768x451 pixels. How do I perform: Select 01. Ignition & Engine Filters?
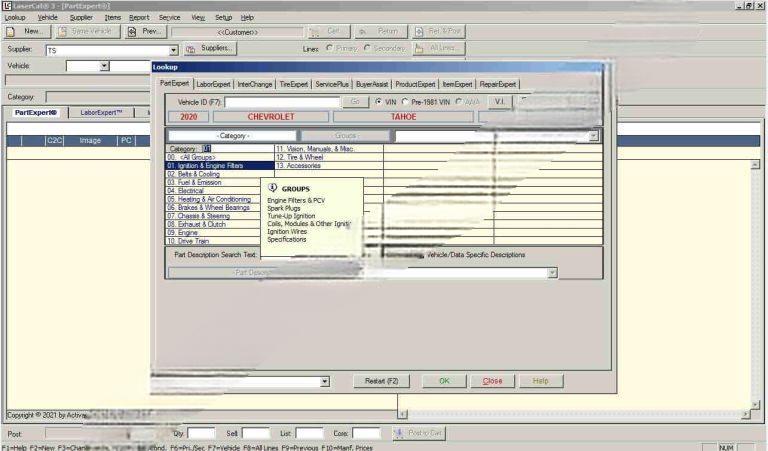coord(220,166)
